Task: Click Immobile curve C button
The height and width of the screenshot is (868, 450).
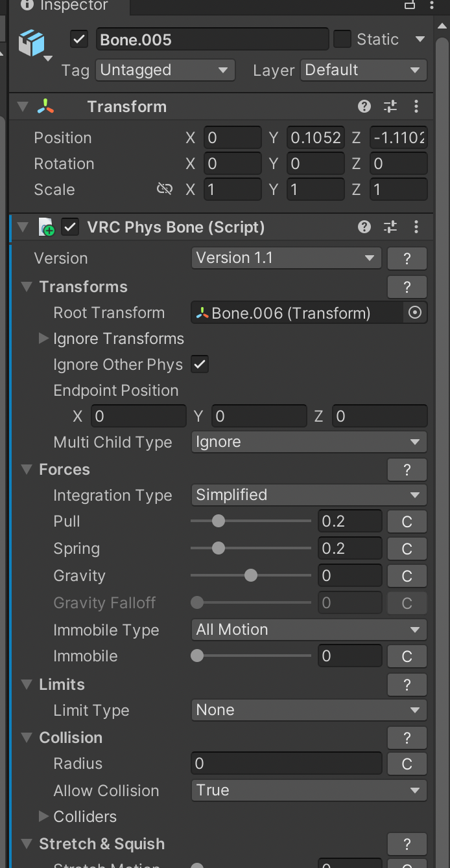Action: 407,656
